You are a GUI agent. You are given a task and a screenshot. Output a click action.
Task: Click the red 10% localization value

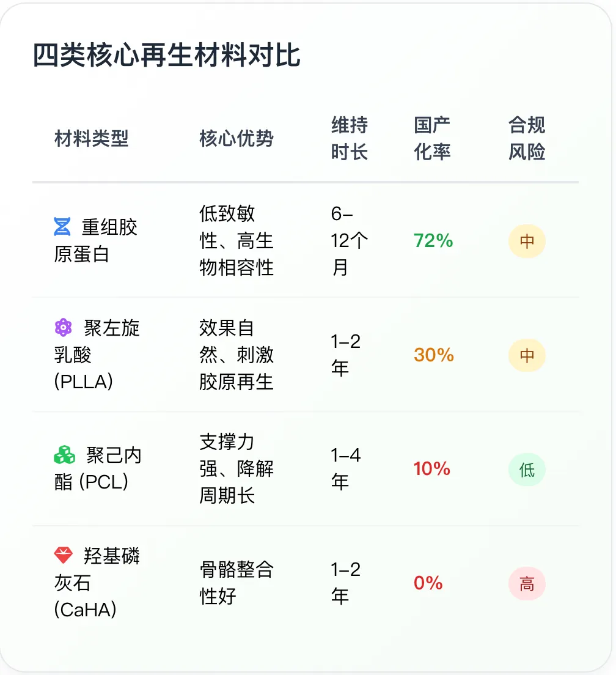[x=432, y=469]
